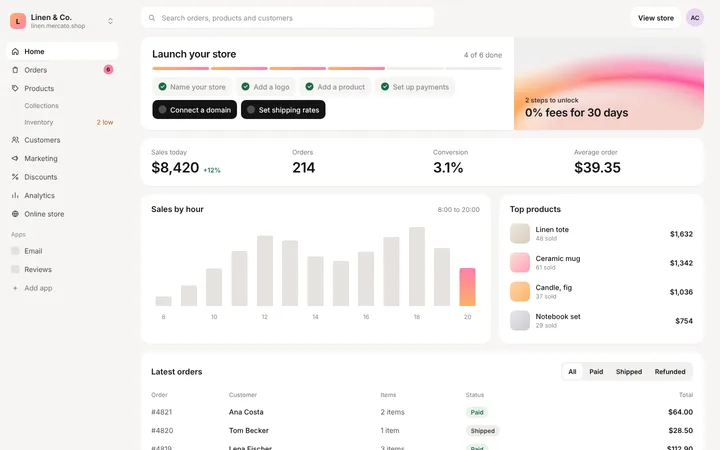The width and height of the screenshot is (720, 450).
Task: Click the Email app icon
Action: [x=15, y=251]
